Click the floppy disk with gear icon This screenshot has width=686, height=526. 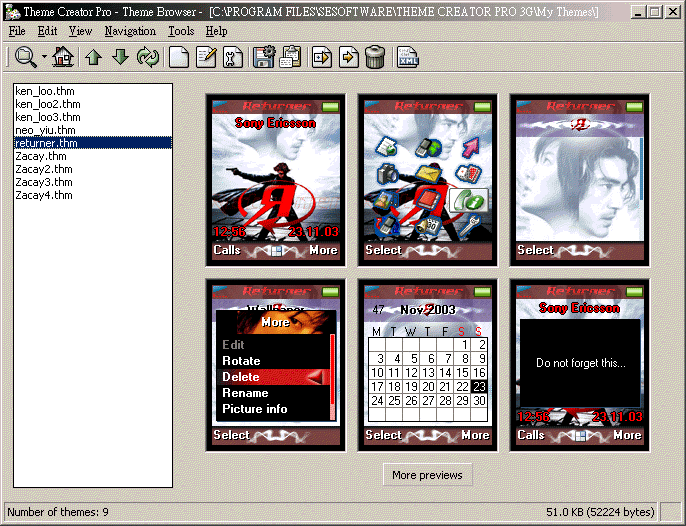(x=264, y=57)
